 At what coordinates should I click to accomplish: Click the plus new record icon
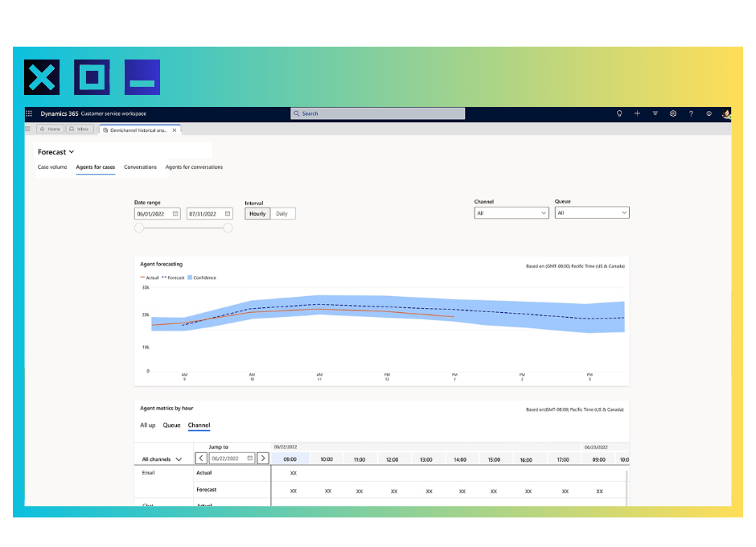637,113
